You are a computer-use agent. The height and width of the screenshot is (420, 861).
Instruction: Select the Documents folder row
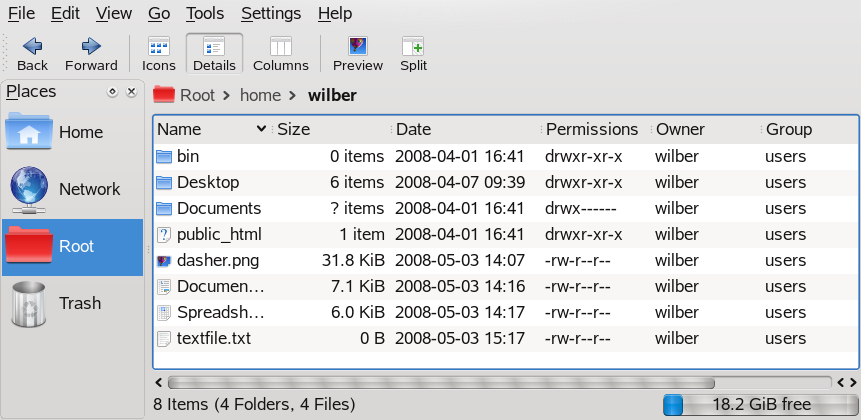coord(218,209)
